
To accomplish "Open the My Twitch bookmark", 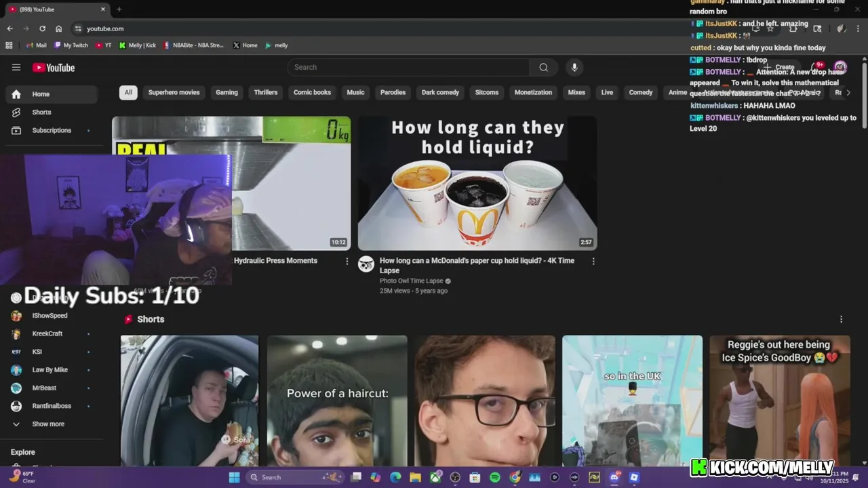I will click(71, 45).
